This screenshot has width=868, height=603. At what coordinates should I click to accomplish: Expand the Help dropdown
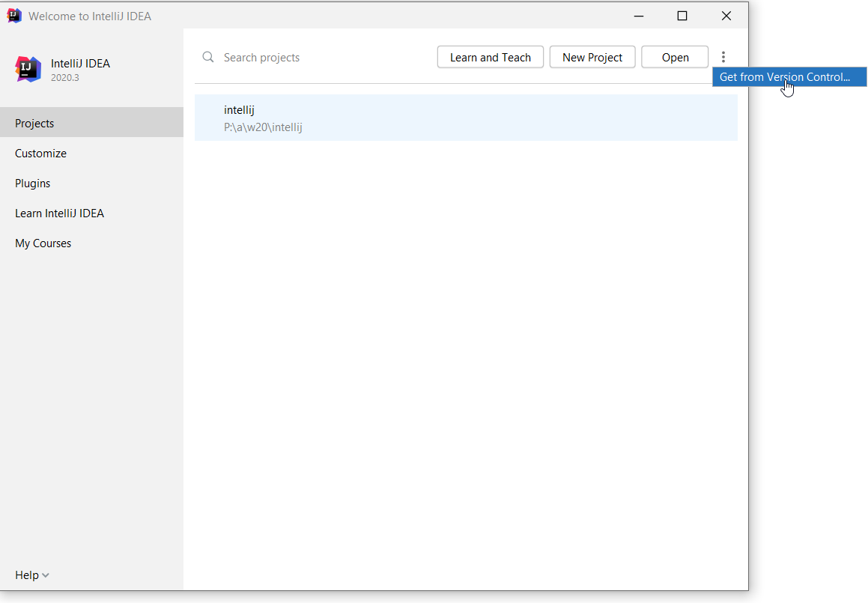pos(32,575)
